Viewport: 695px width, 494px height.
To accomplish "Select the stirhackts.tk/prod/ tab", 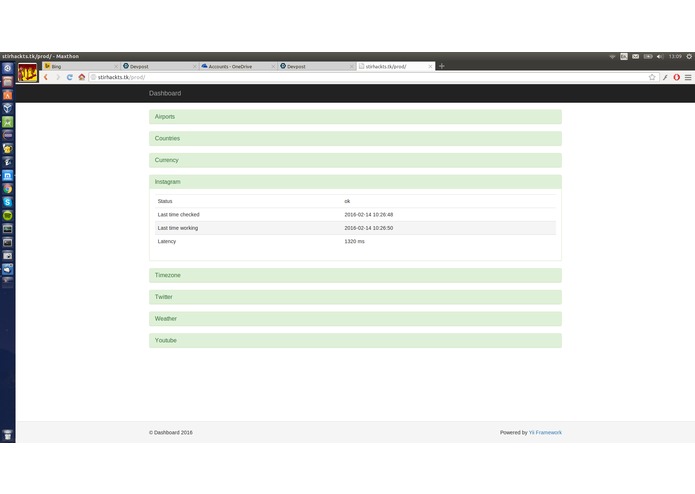I will click(395, 66).
